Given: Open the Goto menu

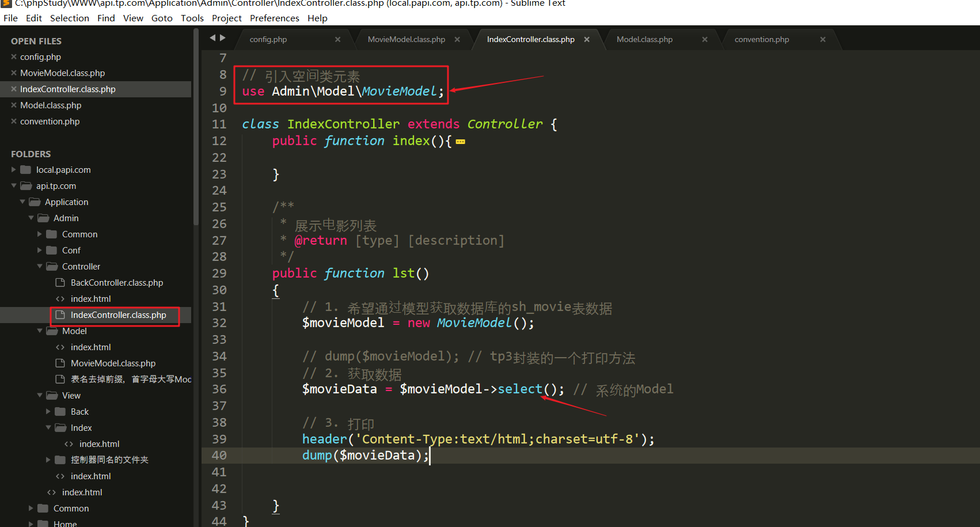Looking at the screenshot, I should click(x=162, y=18).
